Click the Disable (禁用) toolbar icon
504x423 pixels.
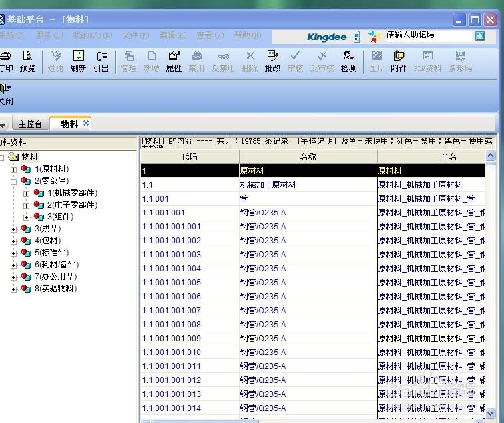point(196,61)
